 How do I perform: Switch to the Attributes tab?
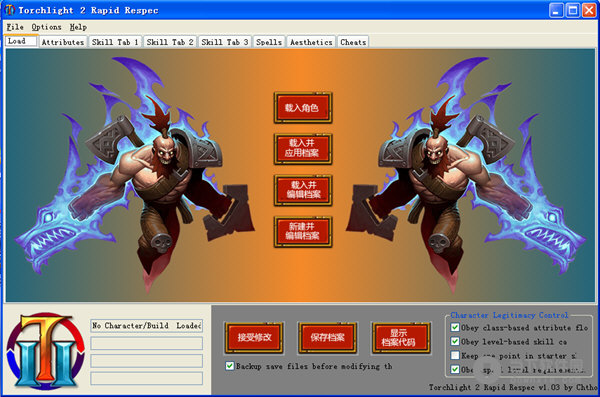[x=63, y=42]
